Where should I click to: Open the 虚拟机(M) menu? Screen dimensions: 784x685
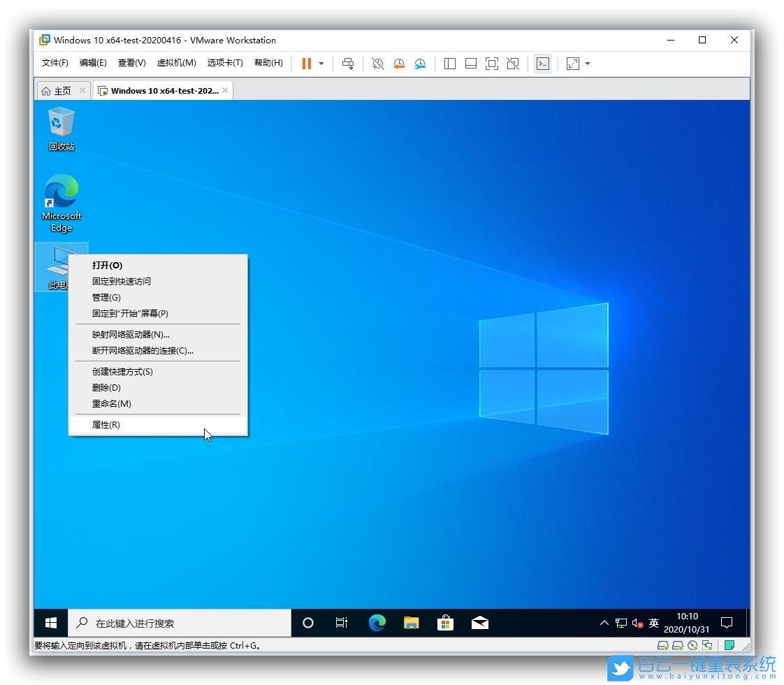pyautogui.click(x=177, y=62)
